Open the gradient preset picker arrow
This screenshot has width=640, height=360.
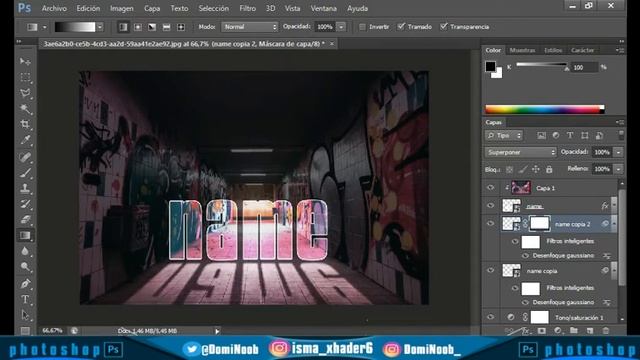point(100,27)
